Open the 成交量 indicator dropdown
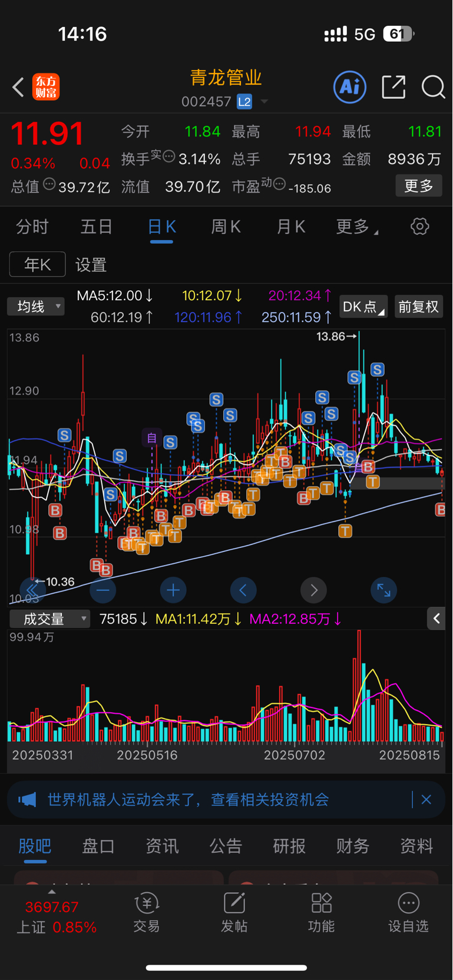This screenshot has width=453, height=980. pyautogui.click(x=49, y=619)
